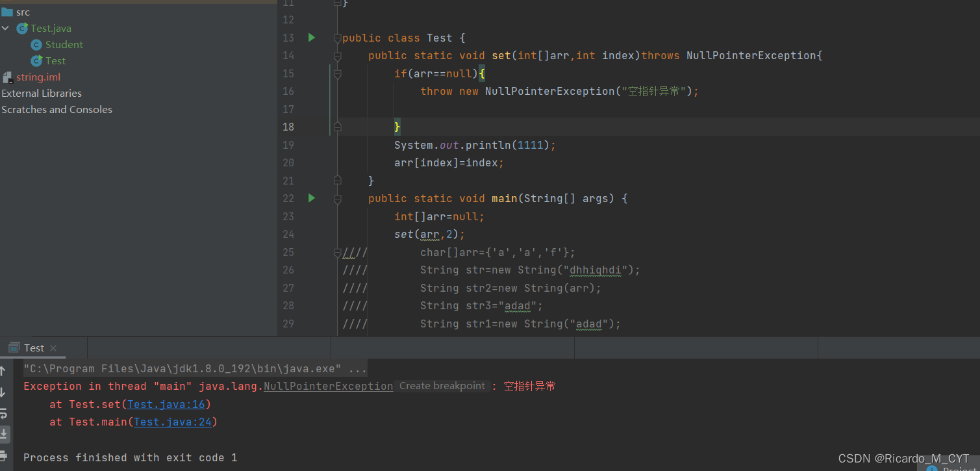980x471 pixels.
Task: Click line number 24 in gutter
Action: tap(288, 234)
